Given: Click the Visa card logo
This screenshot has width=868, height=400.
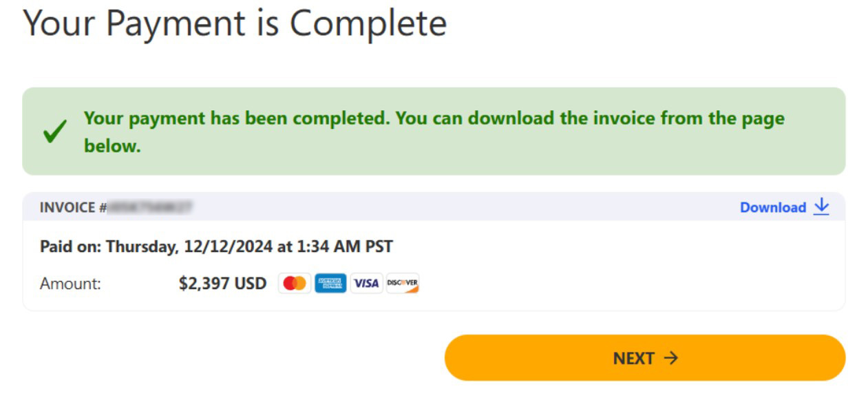Looking at the screenshot, I should pyautogui.click(x=366, y=283).
